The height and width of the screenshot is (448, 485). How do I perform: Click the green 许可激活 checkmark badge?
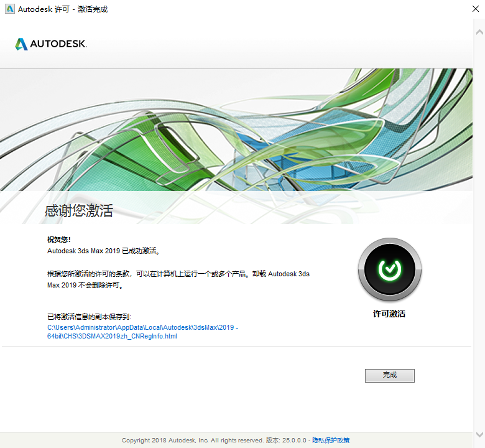[x=389, y=269]
